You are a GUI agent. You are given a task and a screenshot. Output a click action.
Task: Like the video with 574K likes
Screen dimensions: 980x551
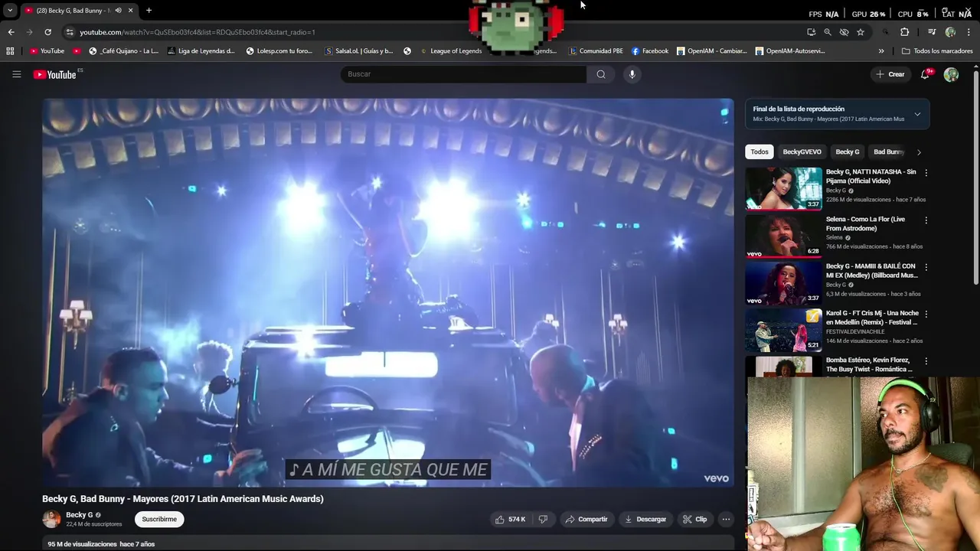tap(510, 519)
